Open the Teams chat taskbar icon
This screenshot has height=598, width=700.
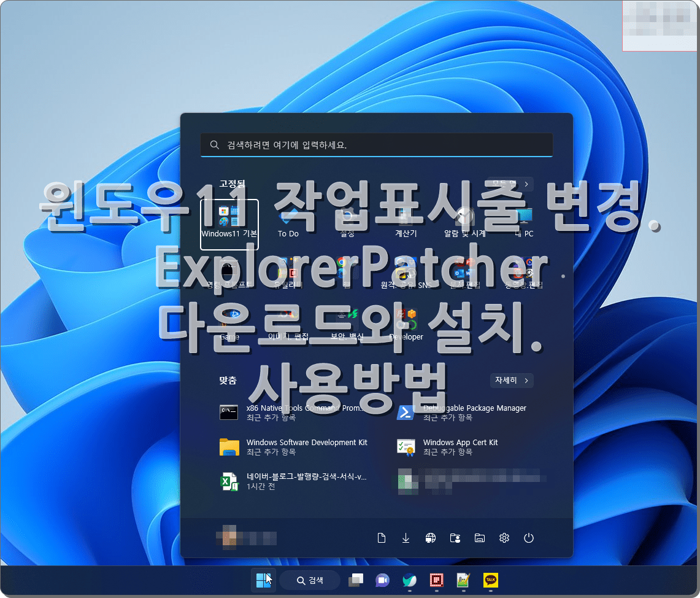tap(383, 580)
